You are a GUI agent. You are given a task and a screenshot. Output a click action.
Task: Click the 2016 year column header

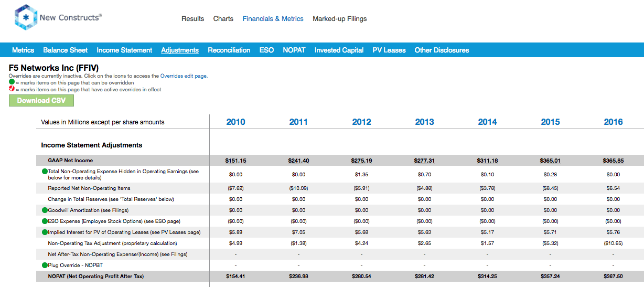(x=614, y=122)
